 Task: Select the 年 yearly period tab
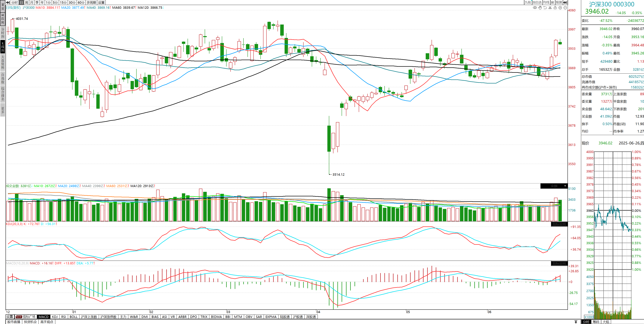42,3
